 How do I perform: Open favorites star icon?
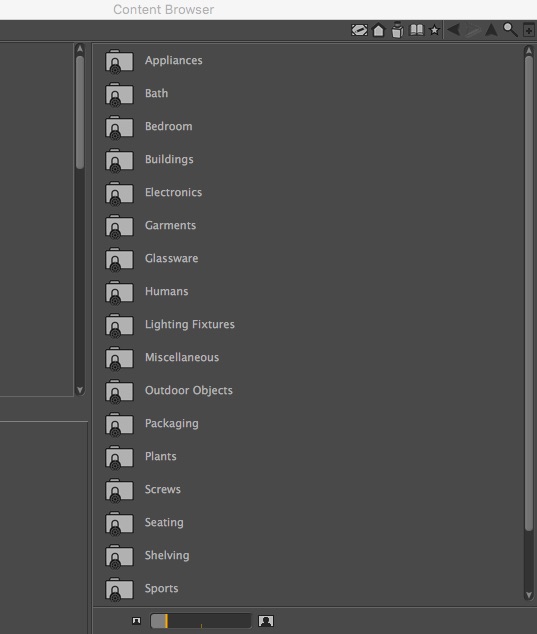coord(435,30)
